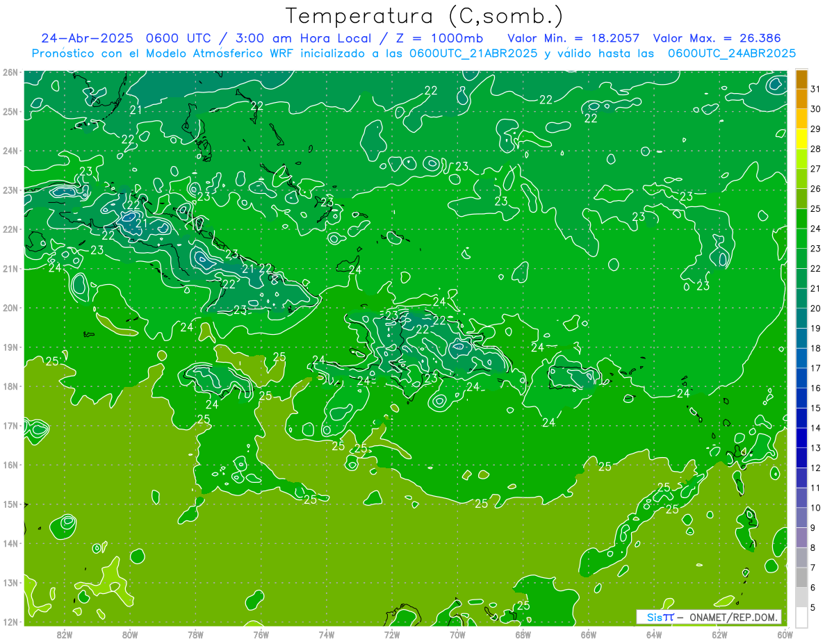834x644 pixels.
Task: Click the legend value "8"
Action: pos(813,548)
